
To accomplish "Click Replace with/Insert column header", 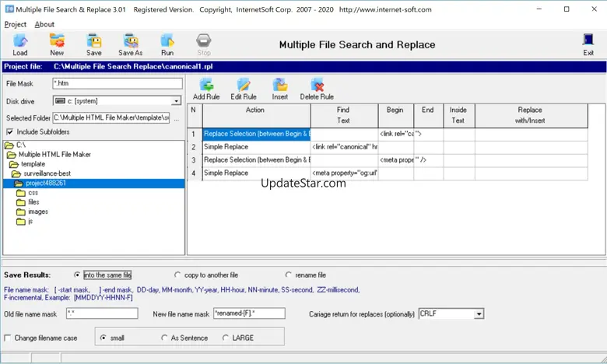I will pos(531,116).
